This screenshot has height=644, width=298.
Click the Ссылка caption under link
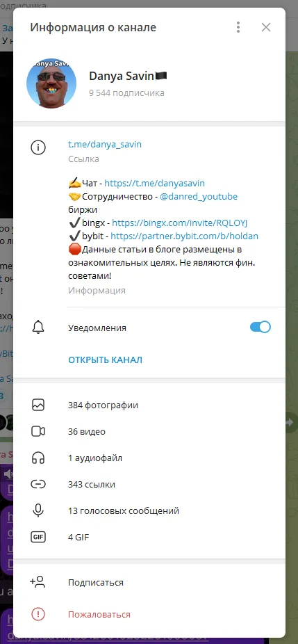(83, 159)
